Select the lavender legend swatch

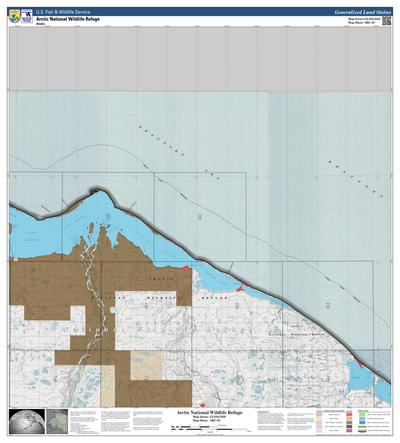pos(319,430)
